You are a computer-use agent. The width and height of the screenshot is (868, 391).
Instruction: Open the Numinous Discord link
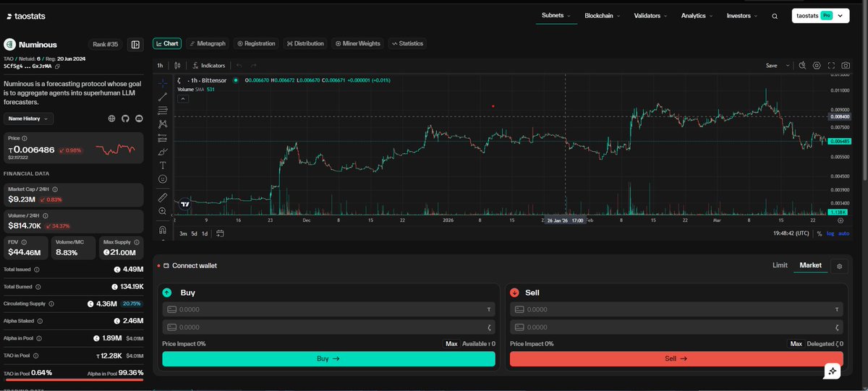click(139, 118)
